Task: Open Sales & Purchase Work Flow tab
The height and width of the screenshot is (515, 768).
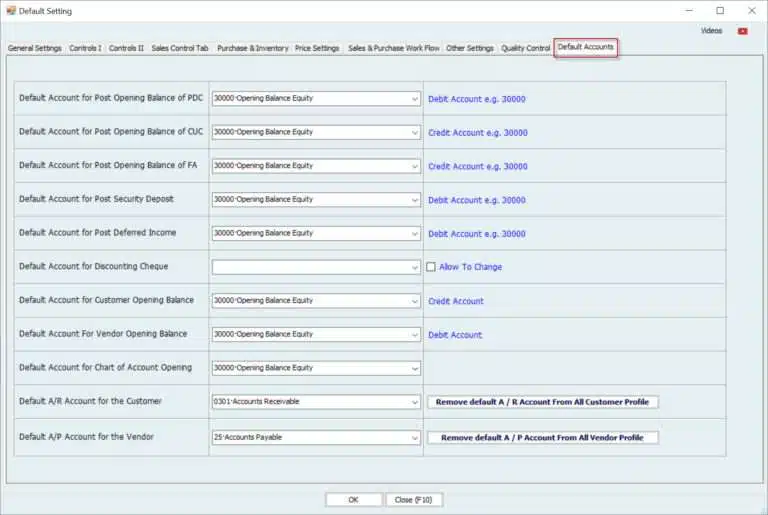Action: (x=393, y=48)
